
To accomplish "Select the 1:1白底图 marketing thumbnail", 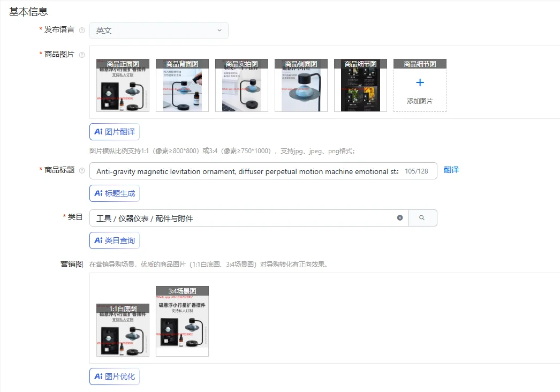I will [x=123, y=330].
